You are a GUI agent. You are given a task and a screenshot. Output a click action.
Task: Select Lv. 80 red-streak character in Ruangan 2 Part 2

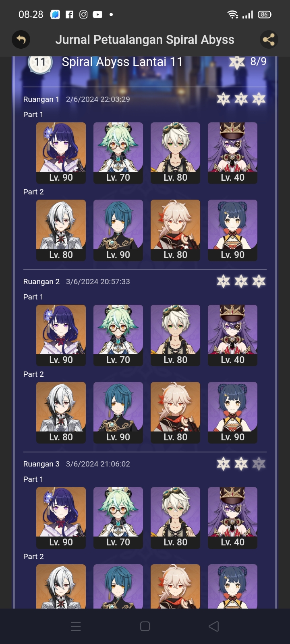click(x=176, y=413)
